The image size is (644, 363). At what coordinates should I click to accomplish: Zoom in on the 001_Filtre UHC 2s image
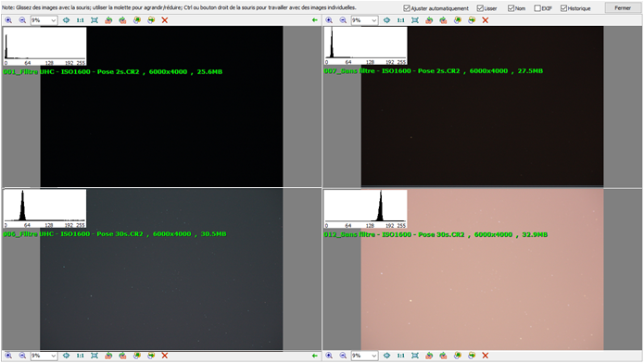[8, 20]
